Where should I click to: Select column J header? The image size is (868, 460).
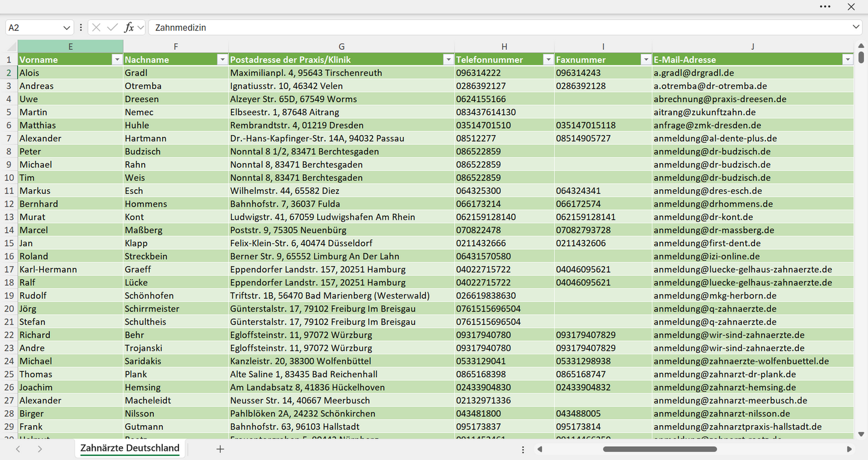coord(753,46)
